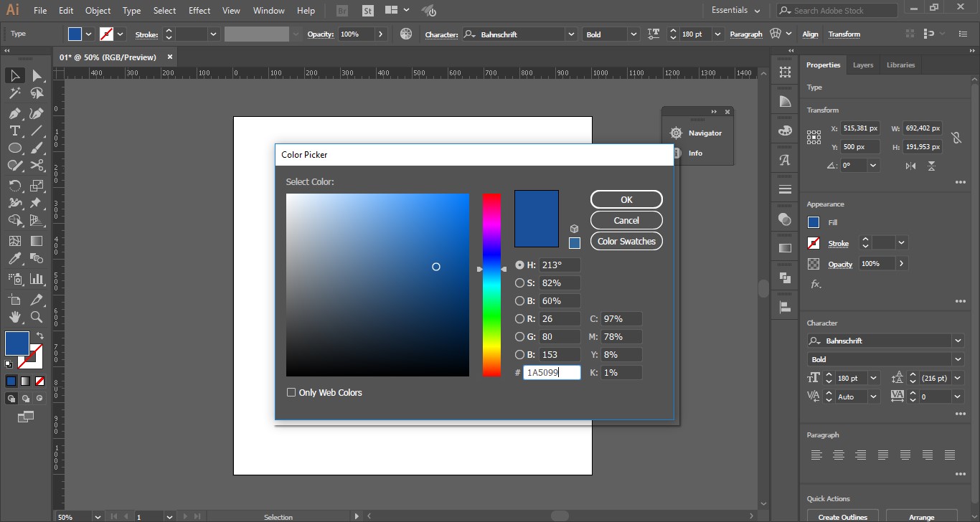Open the Bold font style dropdown in Properties
980x522 pixels.
958,359
